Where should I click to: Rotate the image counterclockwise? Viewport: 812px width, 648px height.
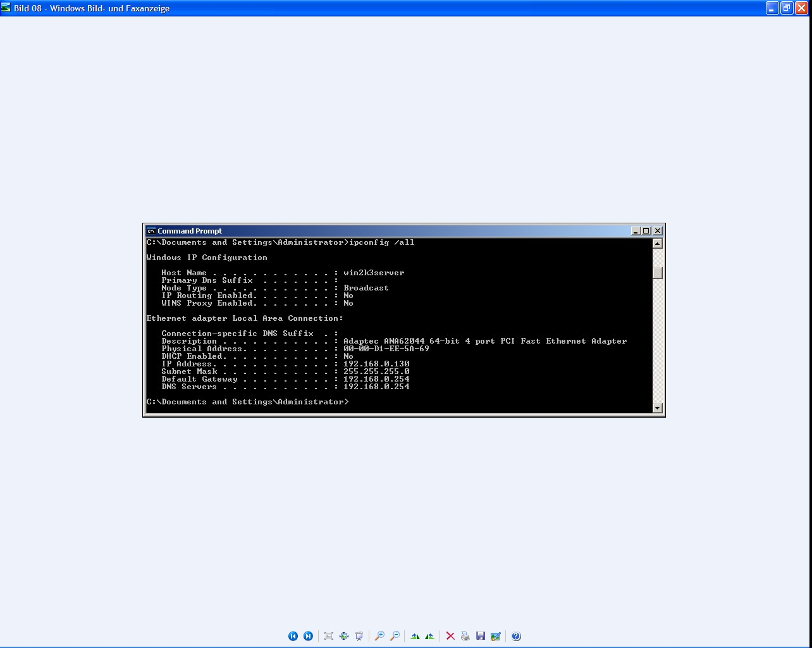click(x=430, y=636)
